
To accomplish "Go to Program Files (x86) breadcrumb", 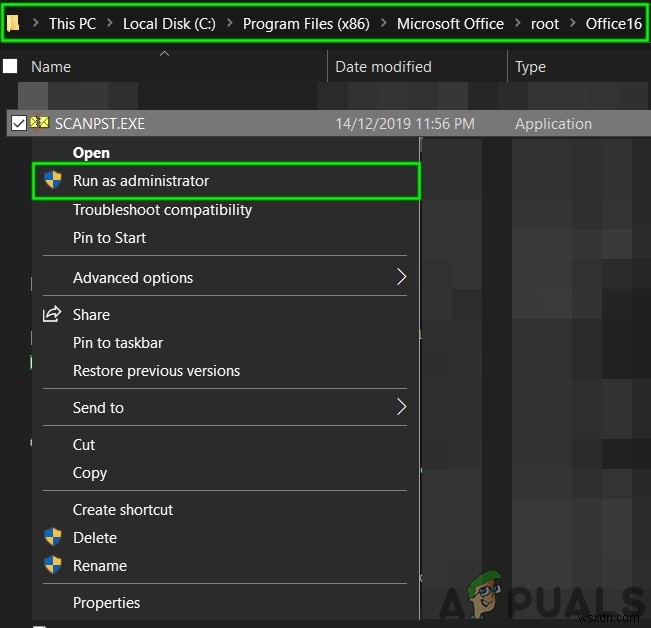I will (306, 24).
